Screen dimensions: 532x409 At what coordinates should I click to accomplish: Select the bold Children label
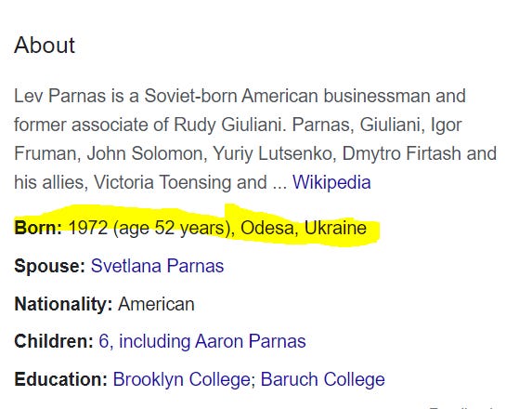pos(54,341)
